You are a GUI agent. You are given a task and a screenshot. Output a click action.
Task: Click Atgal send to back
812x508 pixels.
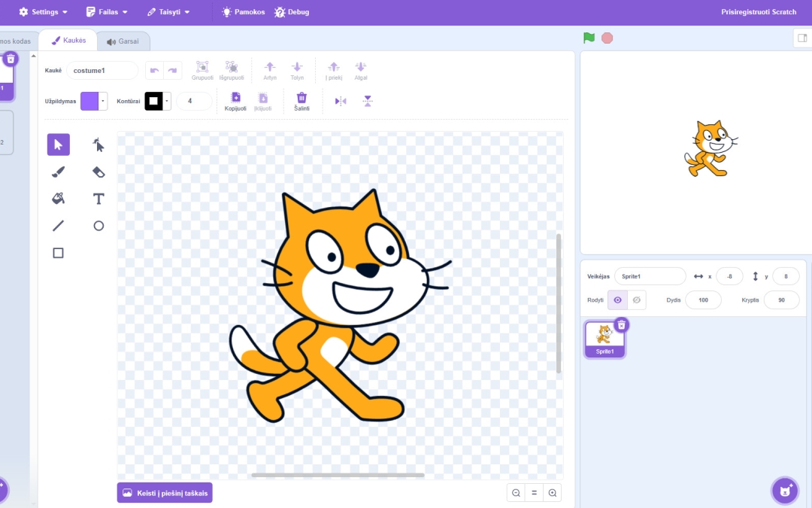coord(360,71)
